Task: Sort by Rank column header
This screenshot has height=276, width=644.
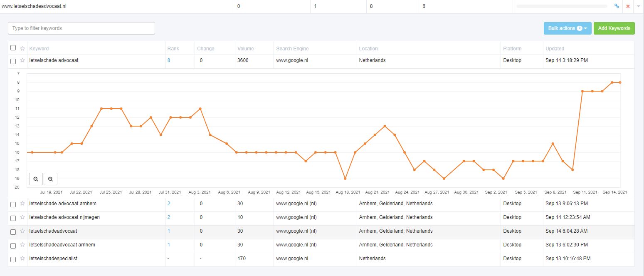Action: tap(173, 49)
